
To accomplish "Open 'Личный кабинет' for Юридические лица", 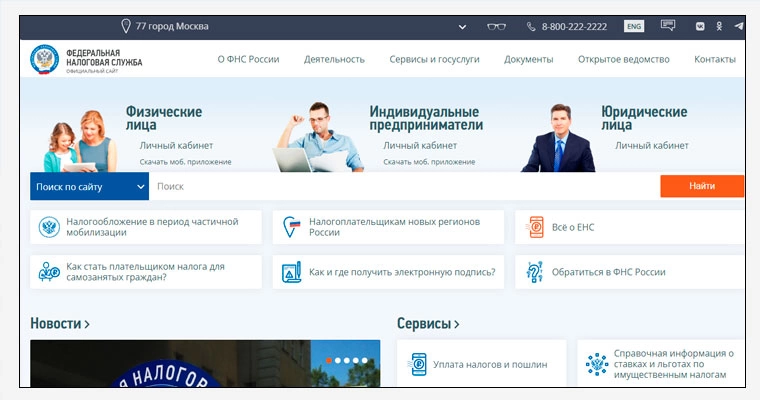I will click(652, 145).
